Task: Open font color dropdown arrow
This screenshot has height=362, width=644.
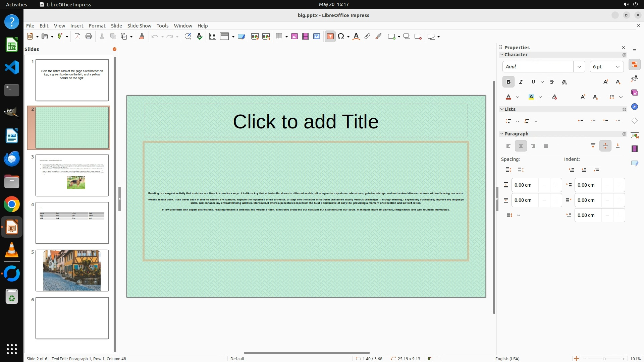Action: (x=518, y=97)
